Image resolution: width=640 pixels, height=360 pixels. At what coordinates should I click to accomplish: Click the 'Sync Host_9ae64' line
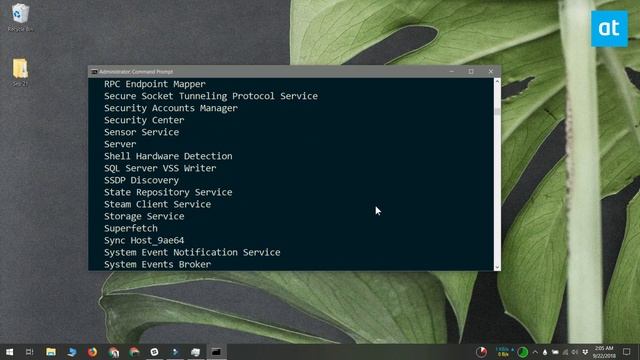(144, 240)
